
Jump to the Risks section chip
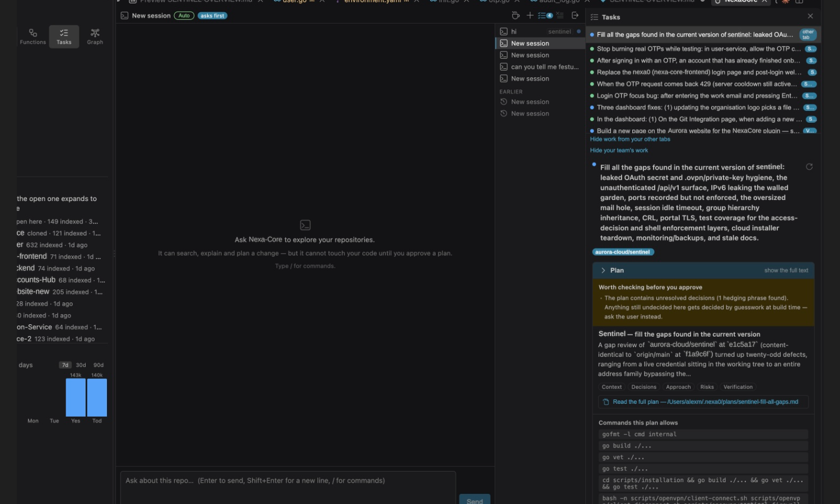pyautogui.click(x=707, y=387)
